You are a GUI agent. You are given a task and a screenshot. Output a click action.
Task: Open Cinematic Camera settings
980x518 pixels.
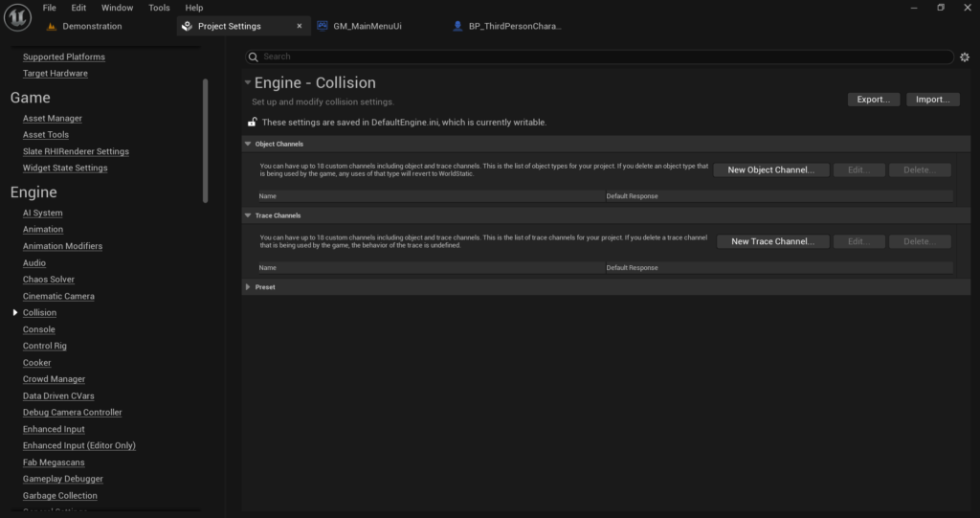[58, 296]
